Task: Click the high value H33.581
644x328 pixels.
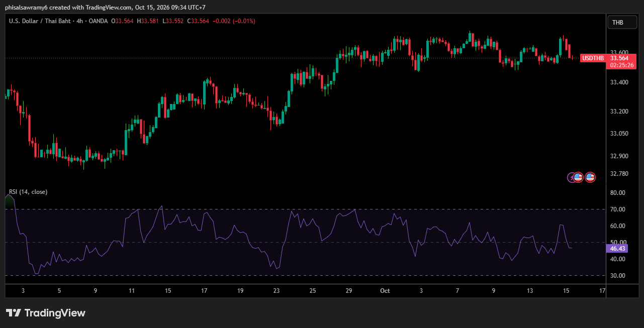Action: tap(148, 21)
